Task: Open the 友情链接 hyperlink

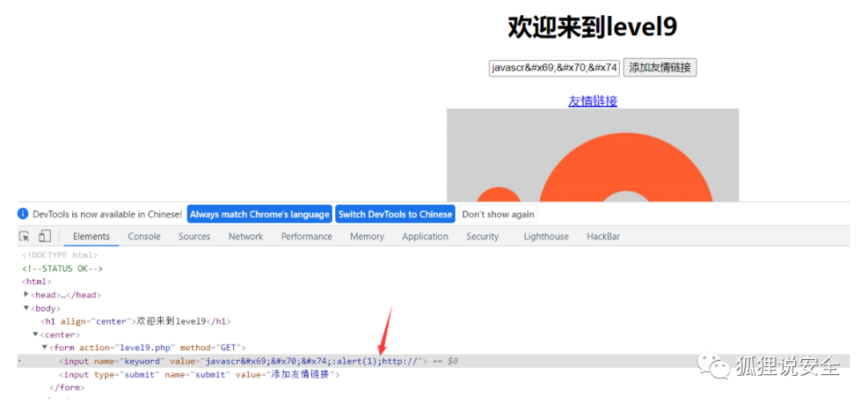Action: point(592,100)
